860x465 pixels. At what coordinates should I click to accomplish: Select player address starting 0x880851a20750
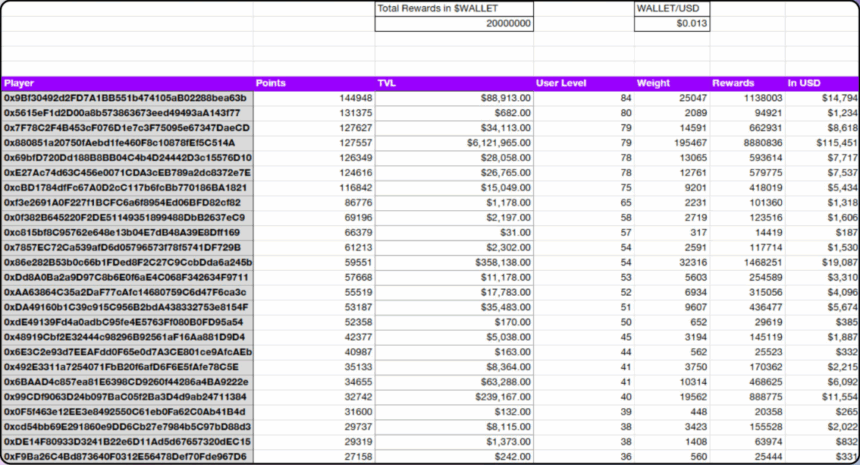click(127, 143)
